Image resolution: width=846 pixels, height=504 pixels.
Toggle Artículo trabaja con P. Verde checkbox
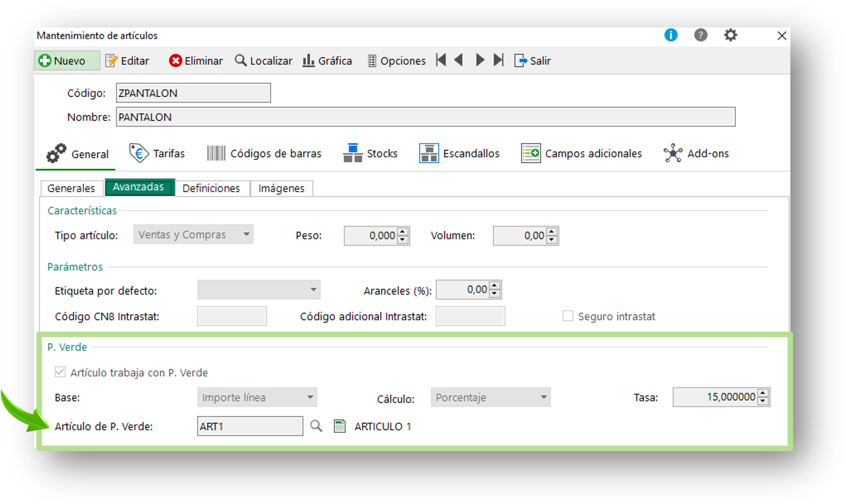tap(60, 372)
